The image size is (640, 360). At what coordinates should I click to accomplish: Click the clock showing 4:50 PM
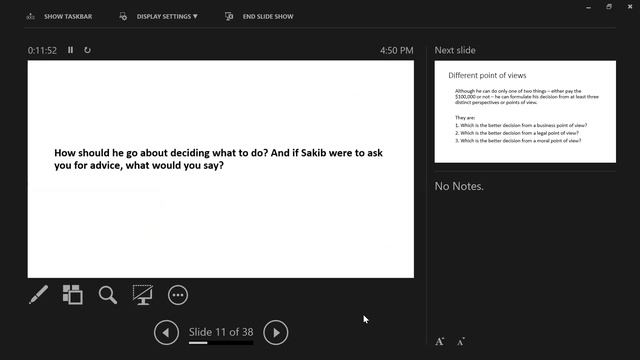pos(397,50)
